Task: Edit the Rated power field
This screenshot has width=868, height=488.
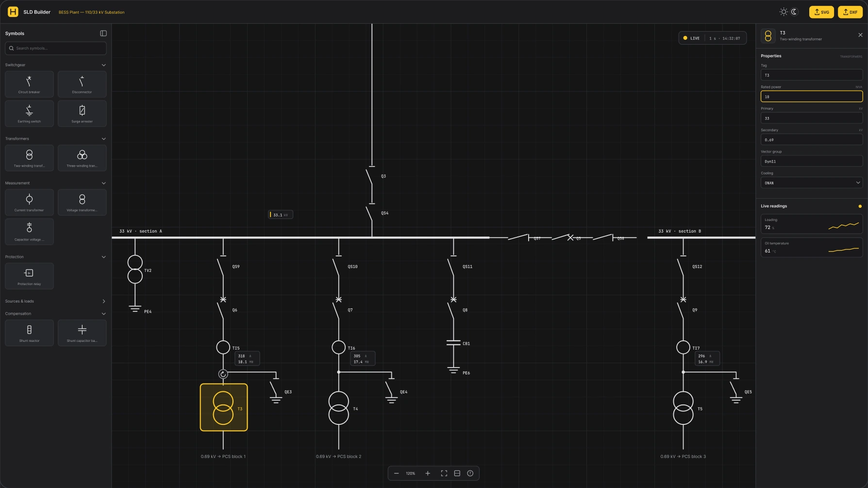Action: [x=811, y=96]
